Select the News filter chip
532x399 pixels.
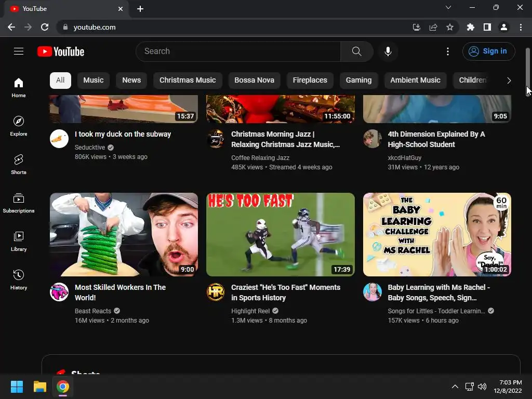coord(131,80)
